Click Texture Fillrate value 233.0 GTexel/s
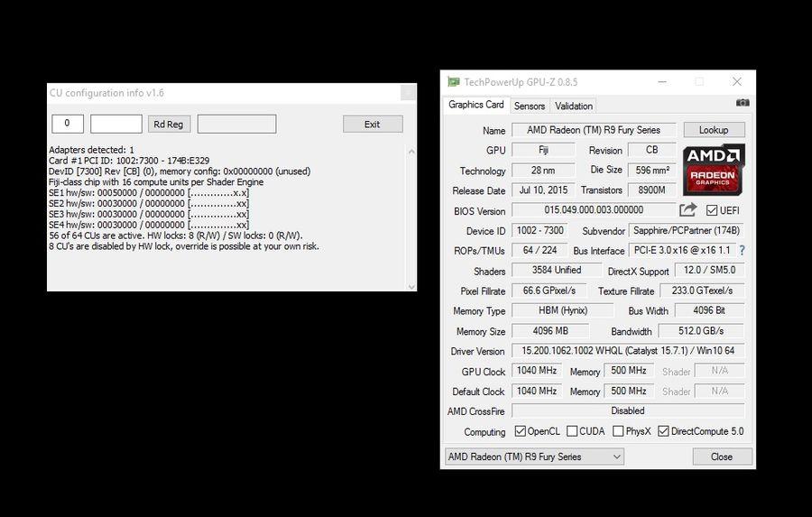The width and height of the screenshot is (812, 517). point(702,291)
